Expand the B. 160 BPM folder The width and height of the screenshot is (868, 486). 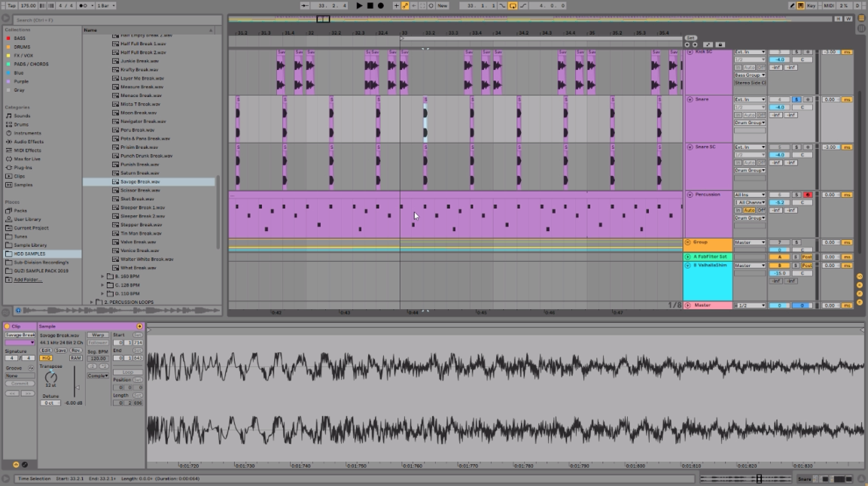point(102,276)
